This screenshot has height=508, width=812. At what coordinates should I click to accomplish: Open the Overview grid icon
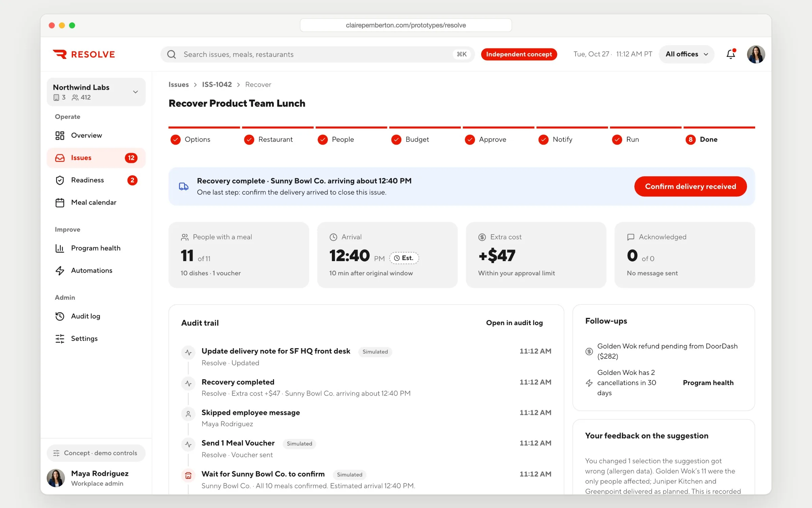pyautogui.click(x=60, y=135)
